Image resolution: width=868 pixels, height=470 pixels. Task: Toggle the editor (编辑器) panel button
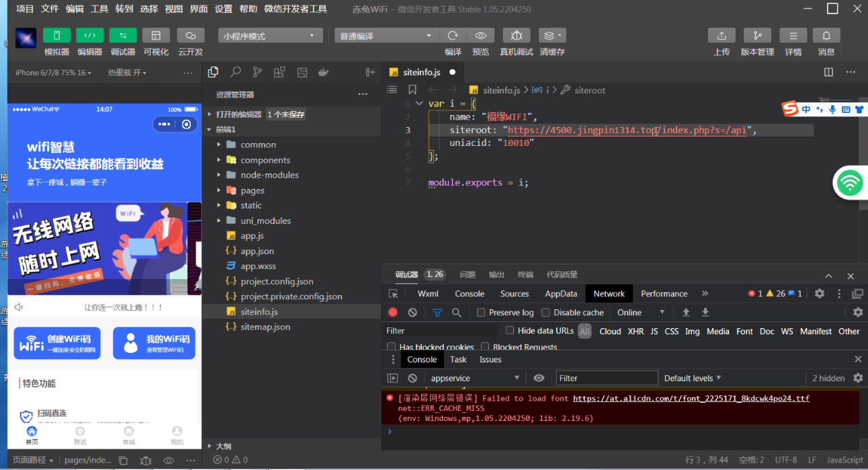pos(89,36)
